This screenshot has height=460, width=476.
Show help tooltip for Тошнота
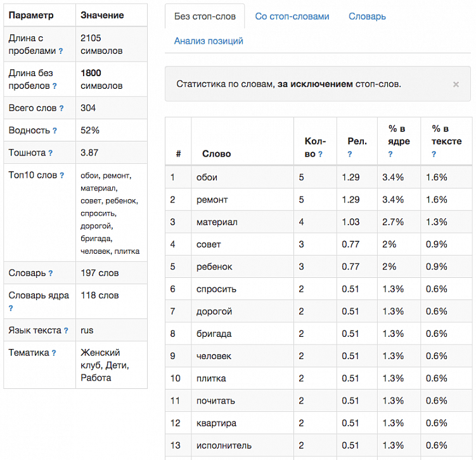(50, 153)
